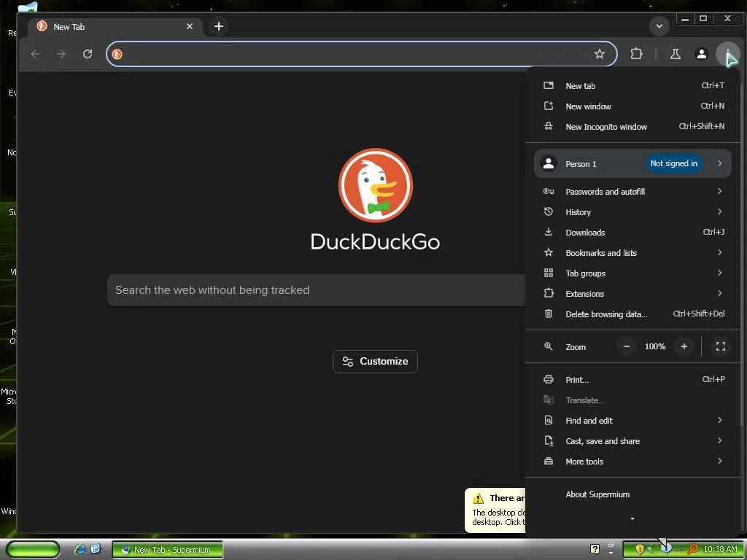Click the trash icon beside Delete browsing data

pyautogui.click(x=549, y=314)
